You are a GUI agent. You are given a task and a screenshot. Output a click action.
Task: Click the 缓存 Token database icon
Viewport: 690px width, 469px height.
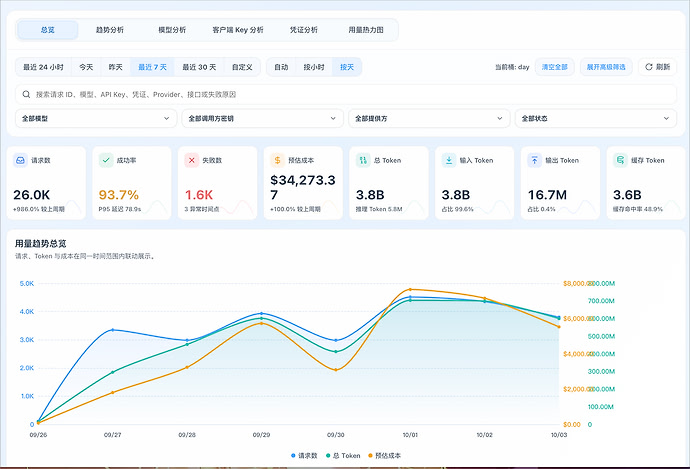(x=620, y=161)
